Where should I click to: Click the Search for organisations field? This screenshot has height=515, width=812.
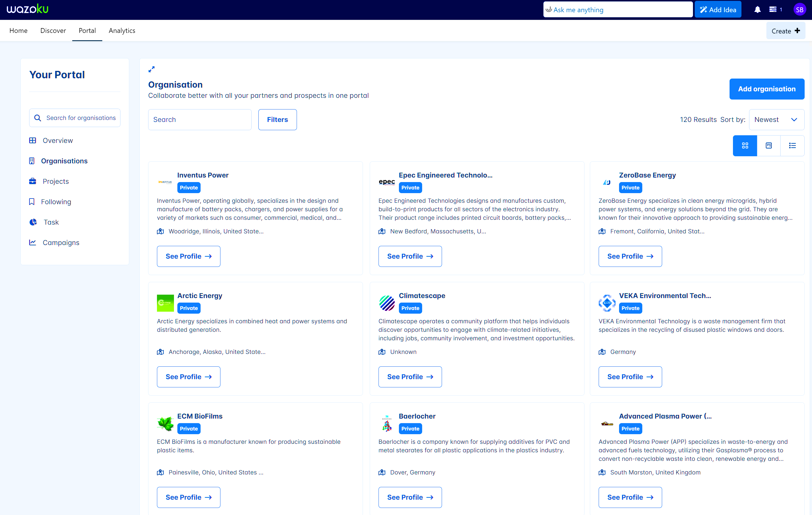point(75,118)
